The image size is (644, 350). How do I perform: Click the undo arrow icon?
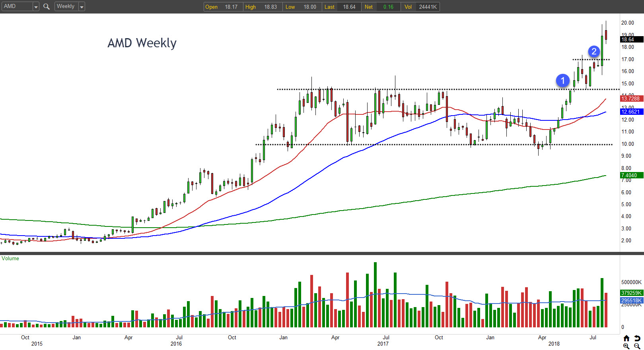[637, 338]
